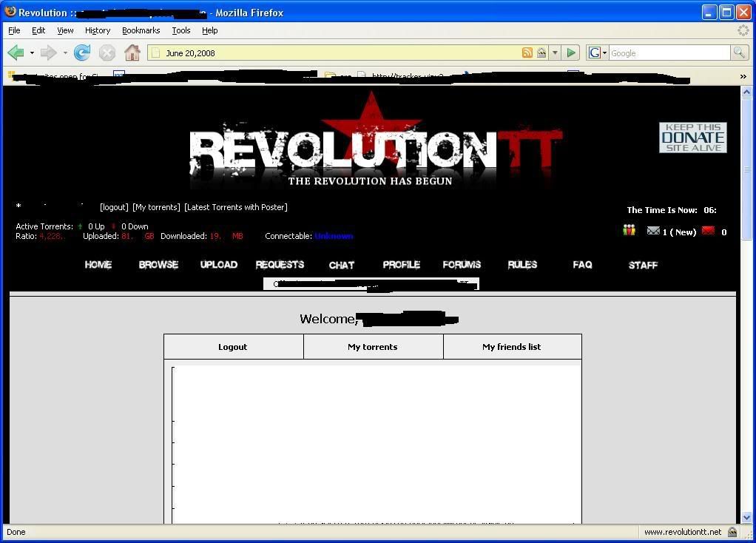
Task: Open the Tools menu
Action: (x=180, y=30)
